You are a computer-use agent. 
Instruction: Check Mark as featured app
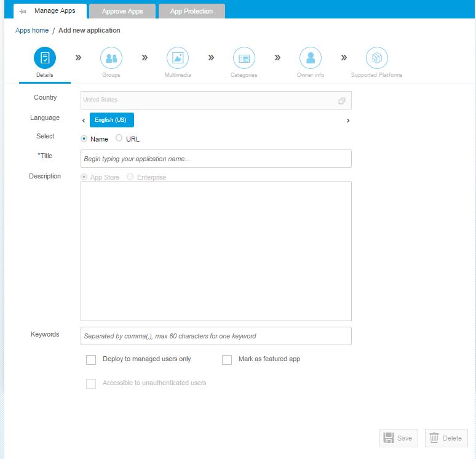point(227,360)
